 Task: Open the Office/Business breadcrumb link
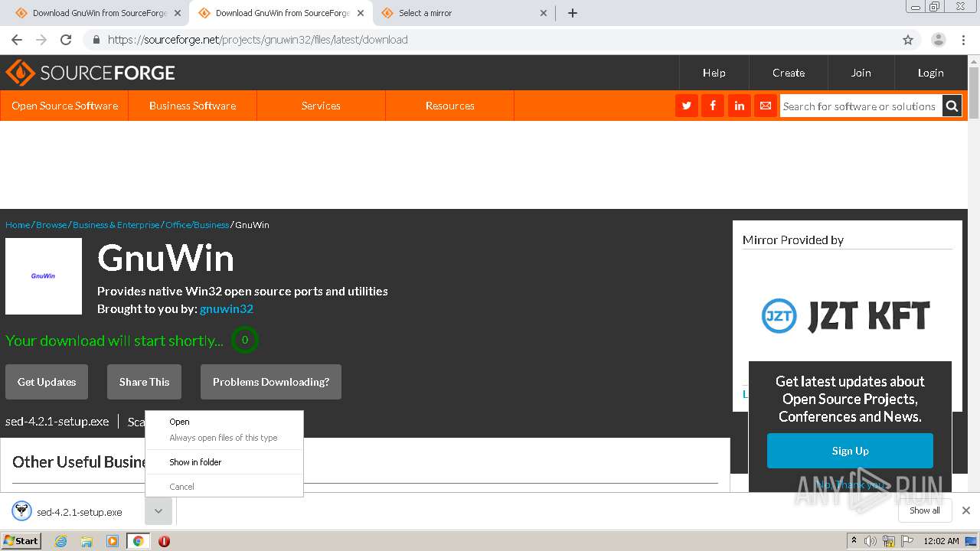[197, 225]
